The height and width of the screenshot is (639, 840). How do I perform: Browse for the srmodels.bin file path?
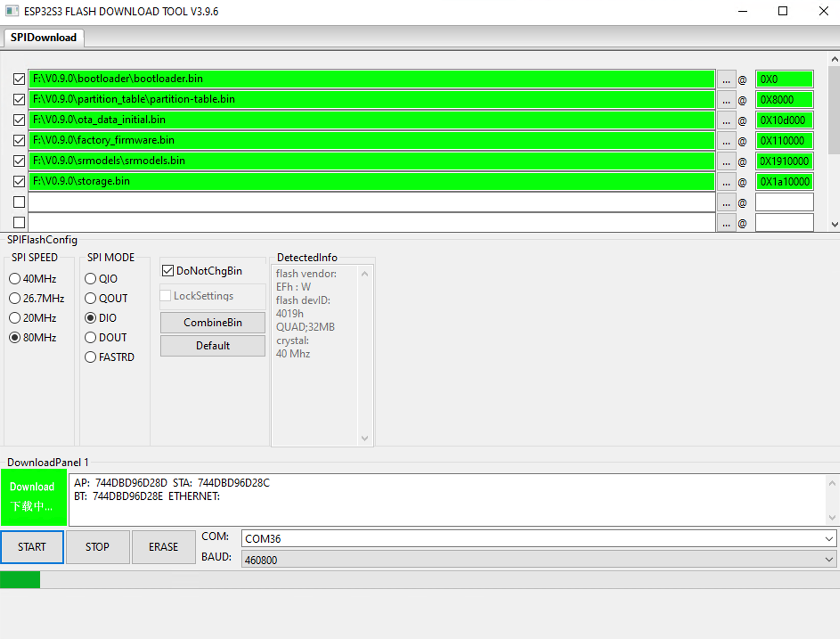point(726,161)
